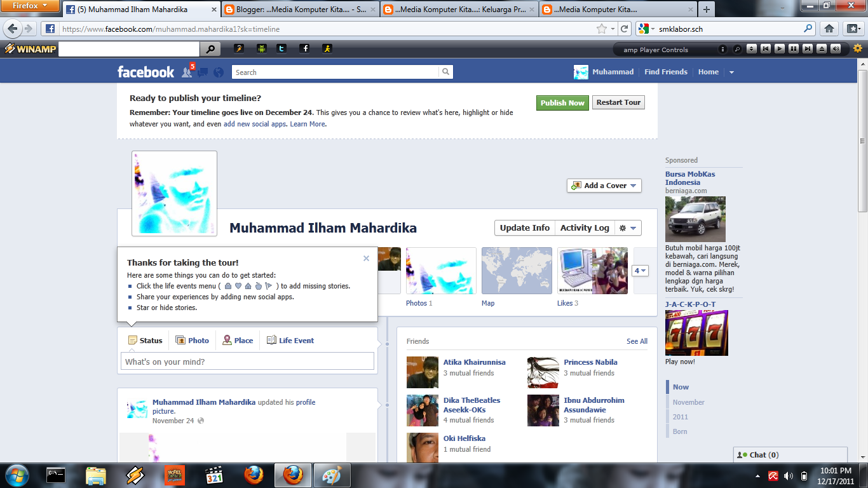The height and width of the screenshot is (488, 868).
Task: Click the Winamp play button
Action: pyautogui.click(x=780, y=49)
